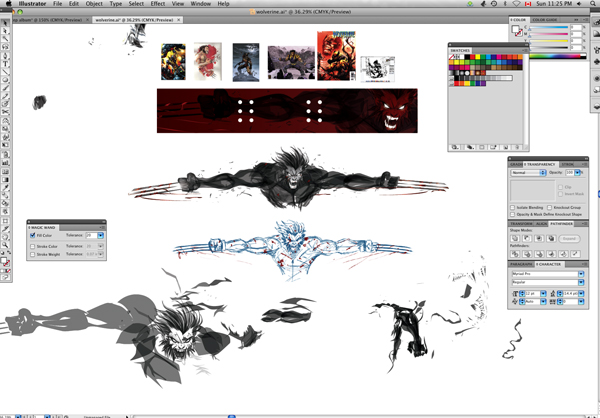Click the Expand button in Pathfinder
The image size is (600, 418).
click(569, 238)
